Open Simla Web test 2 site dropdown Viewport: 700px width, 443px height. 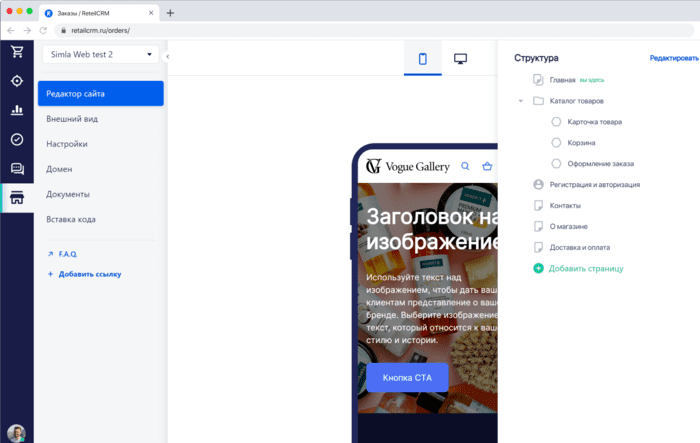[101, 54]
